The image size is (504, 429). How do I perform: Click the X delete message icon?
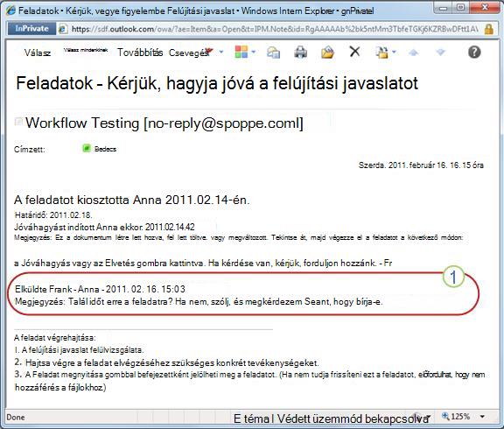[x=354, y=52]
